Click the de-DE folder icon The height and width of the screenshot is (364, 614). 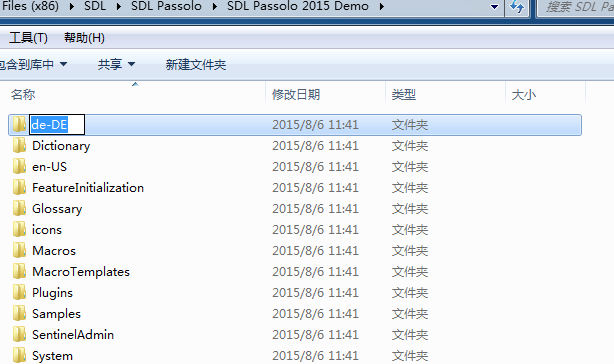click(19, 124)
